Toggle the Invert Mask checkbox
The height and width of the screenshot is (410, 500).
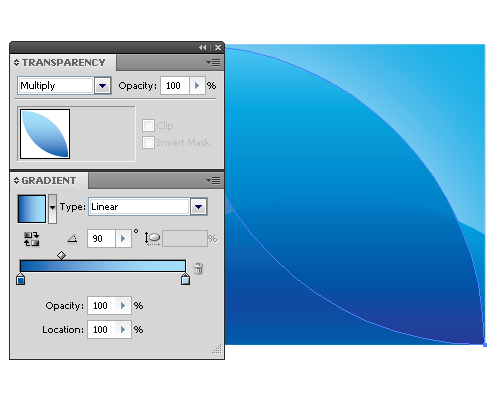coord(148,142)
